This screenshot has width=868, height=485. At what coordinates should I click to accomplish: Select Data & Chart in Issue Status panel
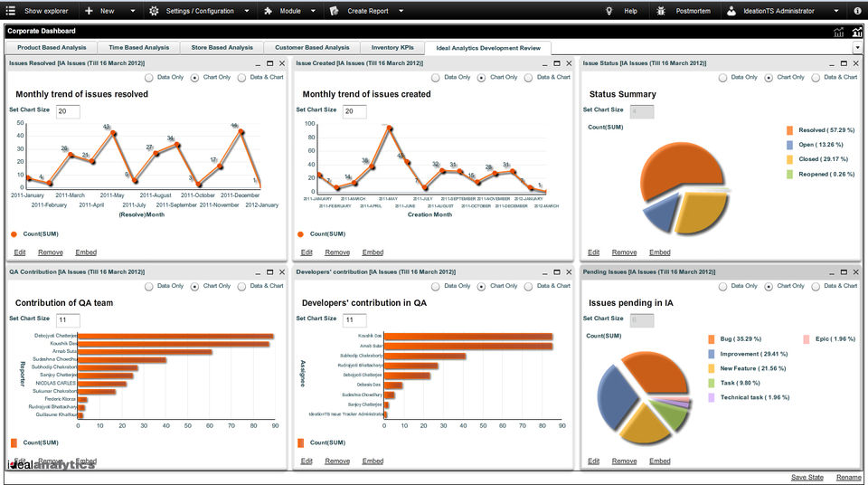[816, 78]
